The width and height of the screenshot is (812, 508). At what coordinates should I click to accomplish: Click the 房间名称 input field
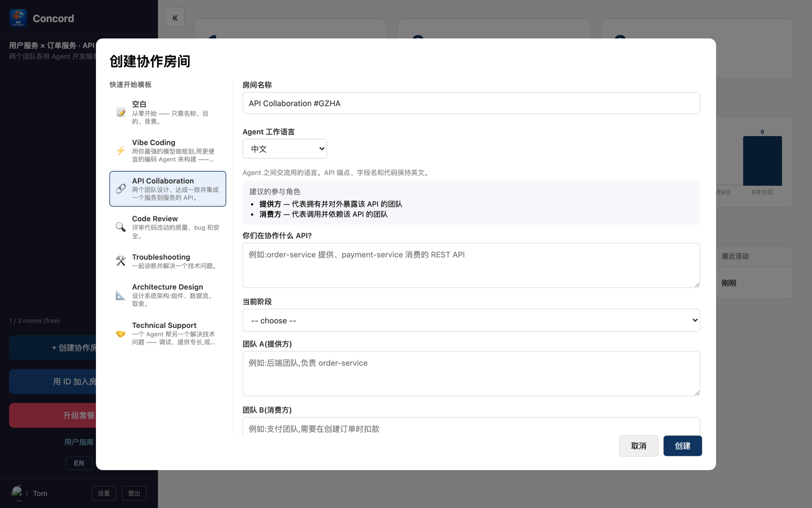point(471,103)
